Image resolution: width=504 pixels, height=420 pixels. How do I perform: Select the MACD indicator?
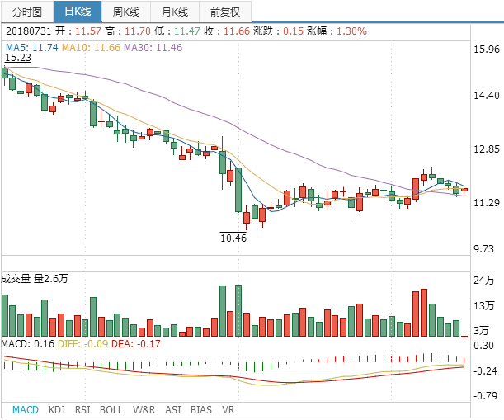26,410
